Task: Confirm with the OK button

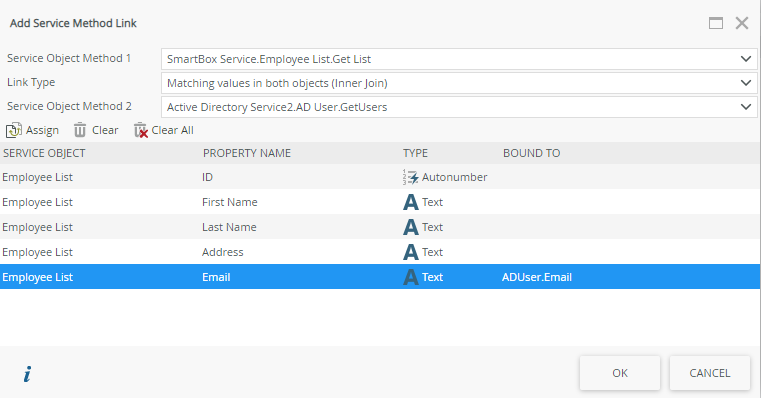Action: [x=620, y=373]
